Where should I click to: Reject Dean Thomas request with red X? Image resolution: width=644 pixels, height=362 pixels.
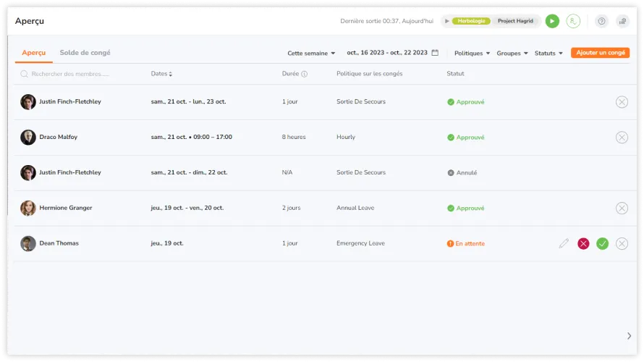(583, 244)
